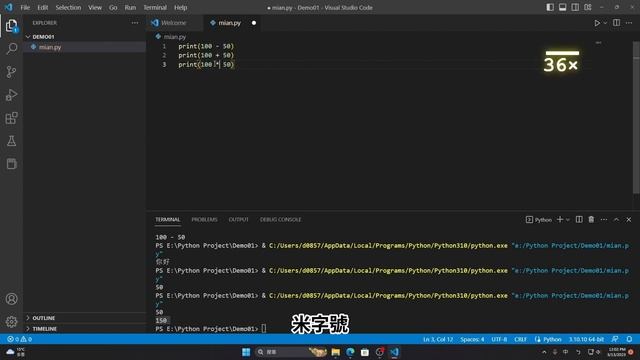
Task: Create a new terminal with plus
Action: (x=560, y=220)
